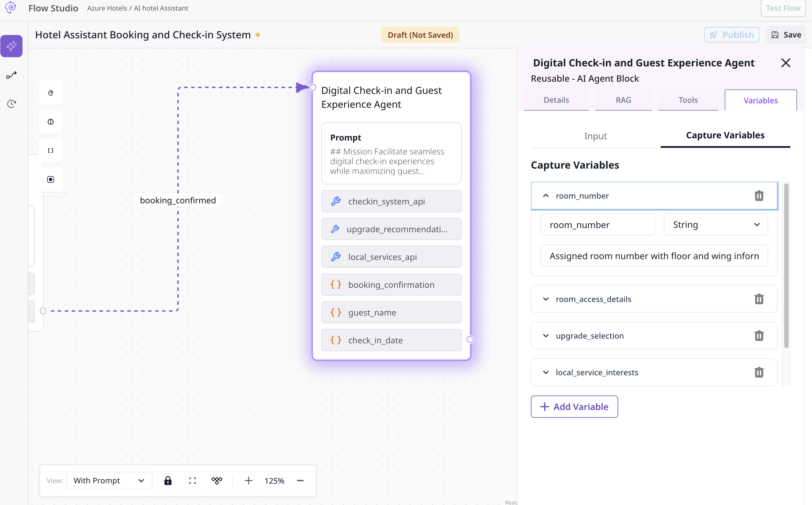812x505 pixels.
Task: Toggle the canvas lock icon
Action: point(168,481)
